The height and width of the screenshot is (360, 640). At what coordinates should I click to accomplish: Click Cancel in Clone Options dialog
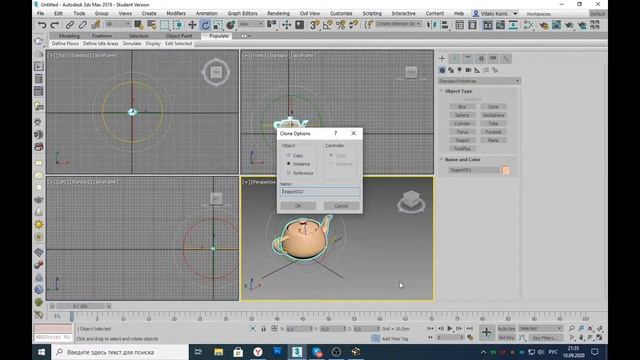click(x=341, y=206)
